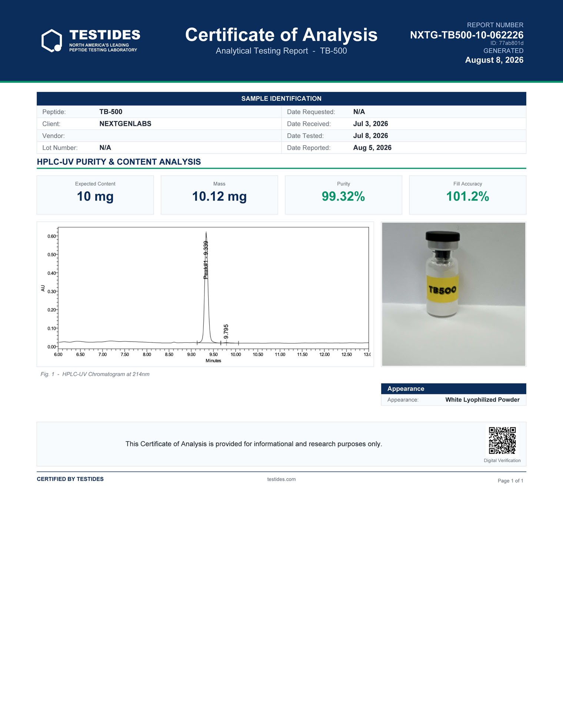Open the TB500 vial photo thumbnail
The height and width of the screenshot is (728, 563).
[x=454, y=294]
